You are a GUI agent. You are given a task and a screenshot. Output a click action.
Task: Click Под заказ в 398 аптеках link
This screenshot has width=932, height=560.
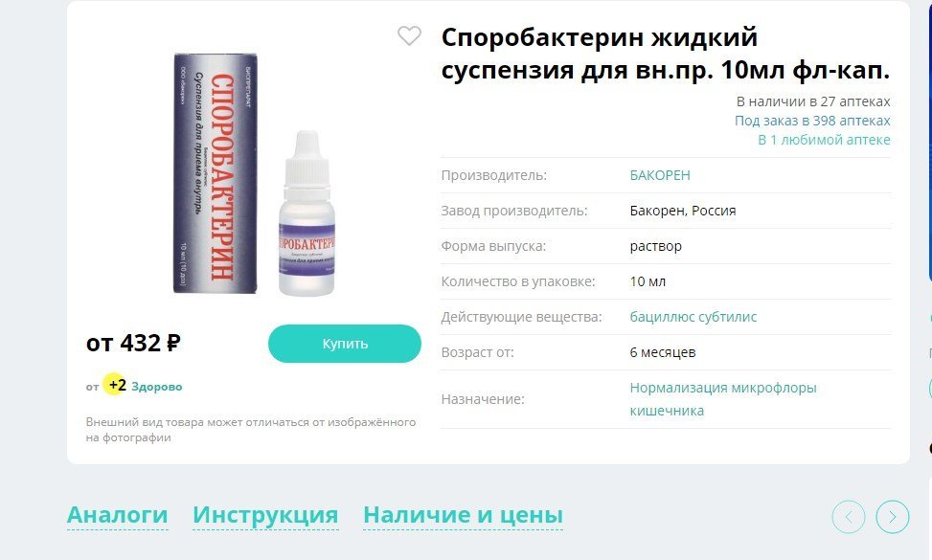[812, 121]
